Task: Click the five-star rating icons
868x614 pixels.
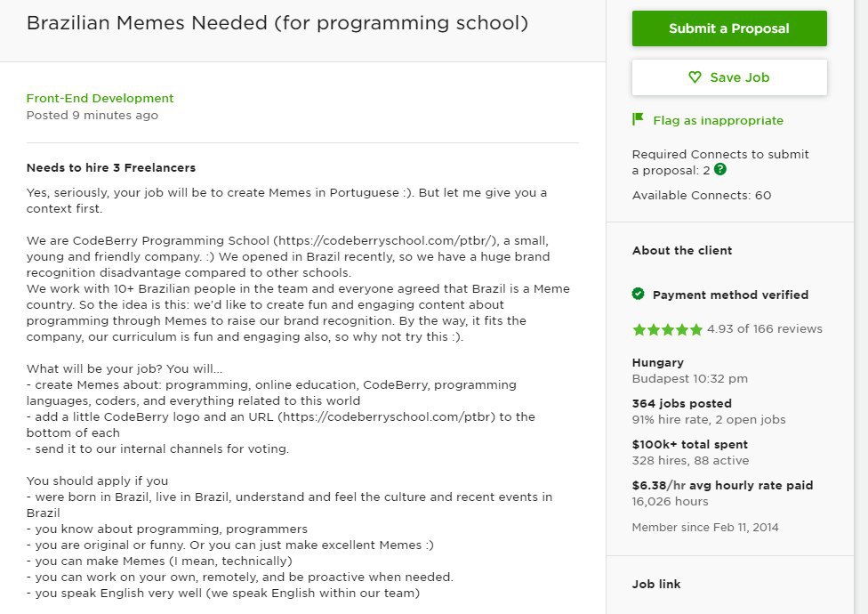Action: [x=667, y=329]
